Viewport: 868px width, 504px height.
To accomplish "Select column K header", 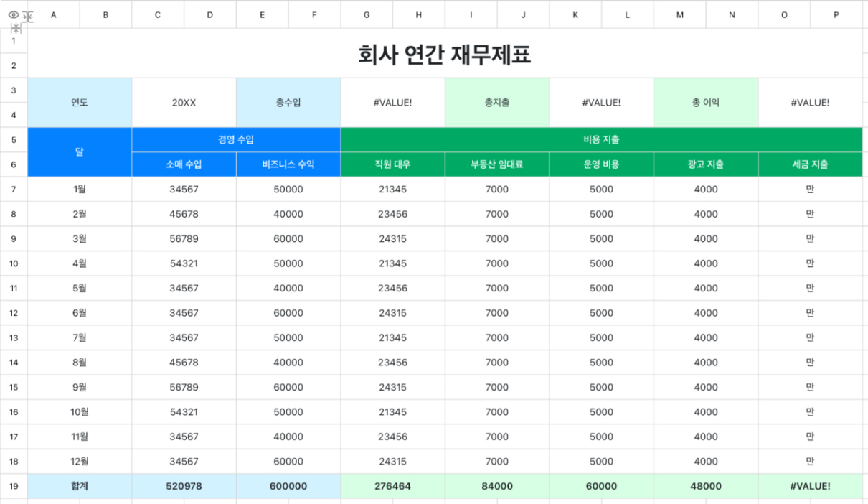I will pyautogui.click(x=575, y=14).
